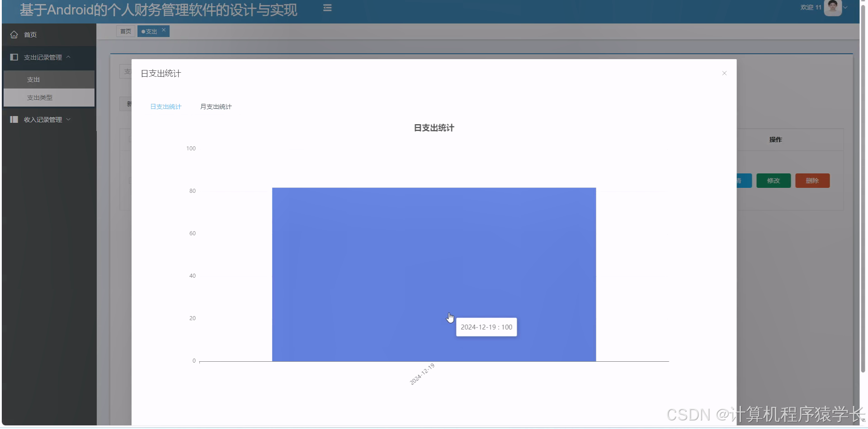Click the user avatar picture
Image resolution: width=868 pixels, height=429 pixels.
coord(833,7)
